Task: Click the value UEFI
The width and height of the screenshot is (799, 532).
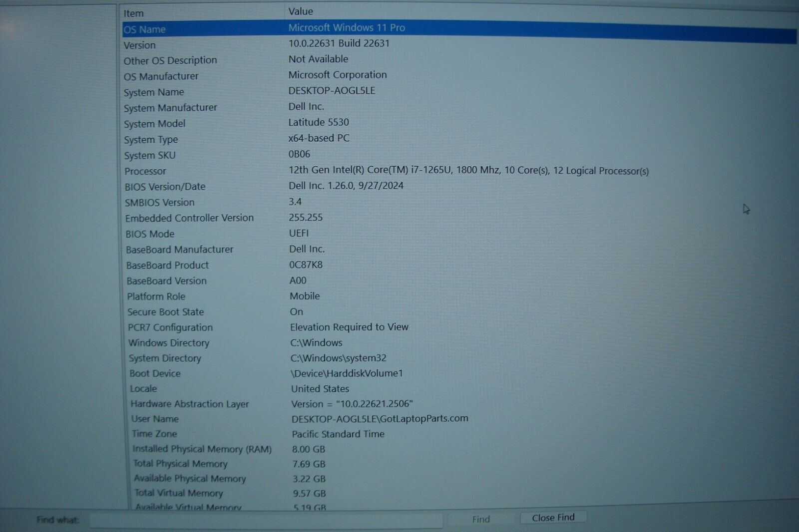Action: [299, 233]
